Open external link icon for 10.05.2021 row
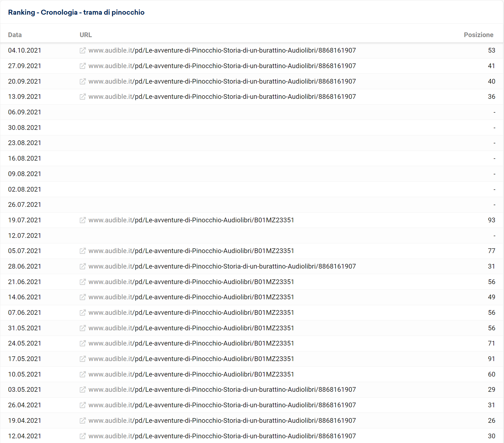The width and height of the screenshot is (504, 443). 83,374
